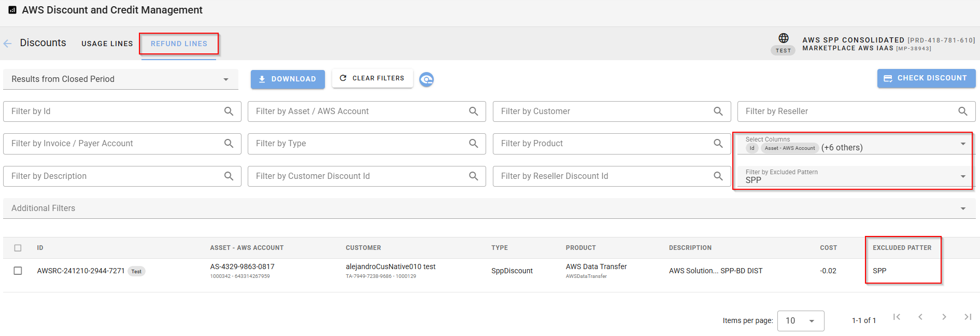The height and width of the screenshot is (336, 980).
Task: Click the round blue icon next to Clear Filters
Action: pyautogui.click(x=426, y=79)
